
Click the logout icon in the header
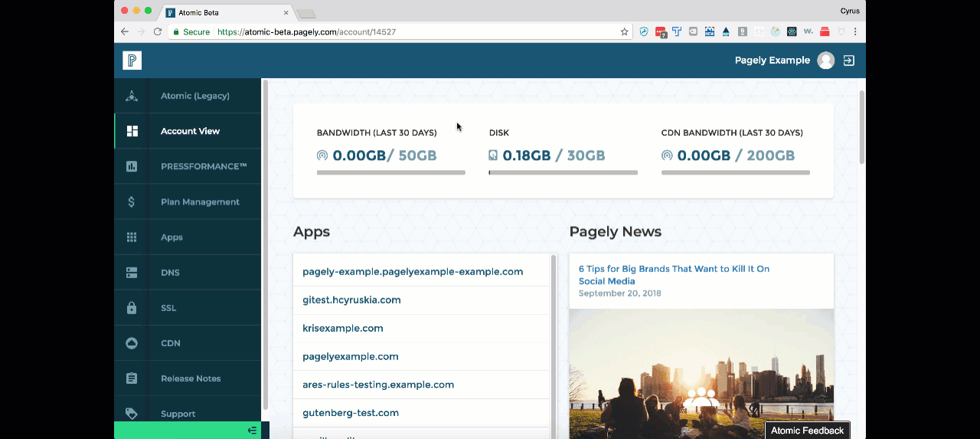coord(849,61)
